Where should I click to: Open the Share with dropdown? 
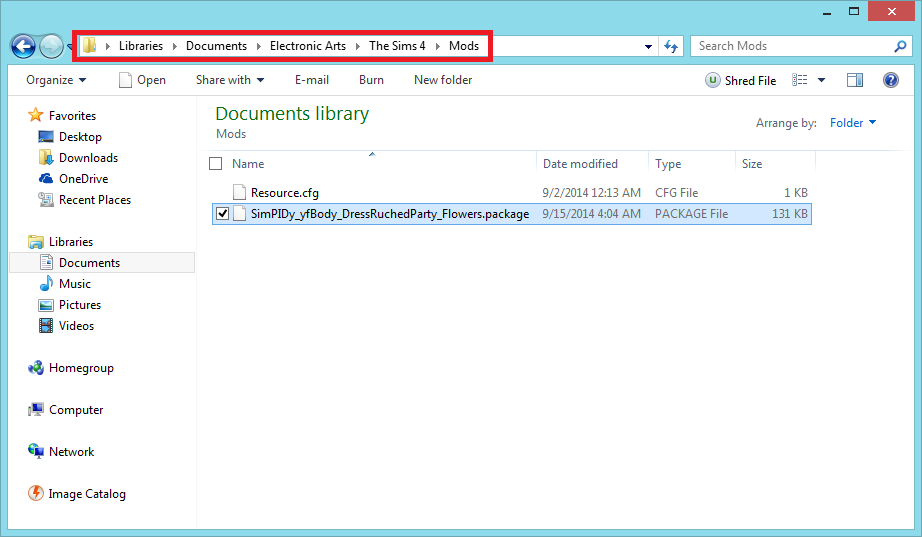click(230, 80)
